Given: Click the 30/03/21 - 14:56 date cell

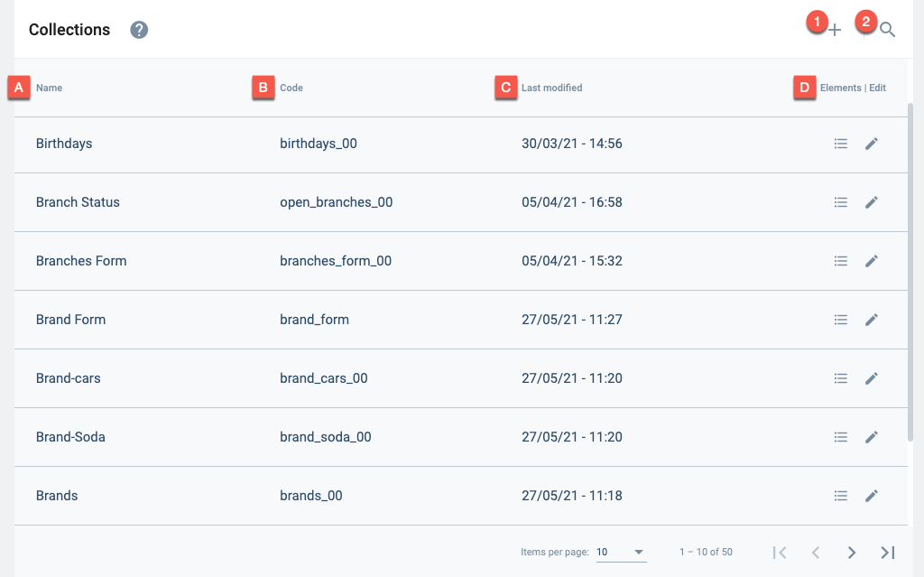Looking at the screenshot, I should coord(571,144).
